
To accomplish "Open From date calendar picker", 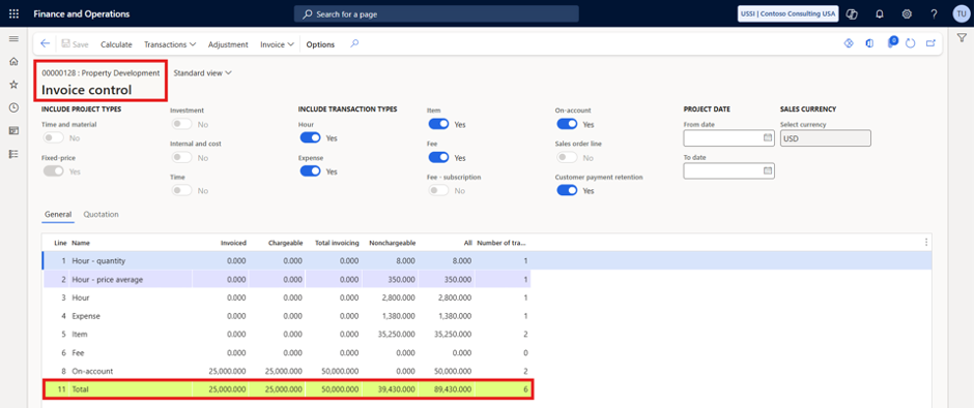I will (768, 138).
